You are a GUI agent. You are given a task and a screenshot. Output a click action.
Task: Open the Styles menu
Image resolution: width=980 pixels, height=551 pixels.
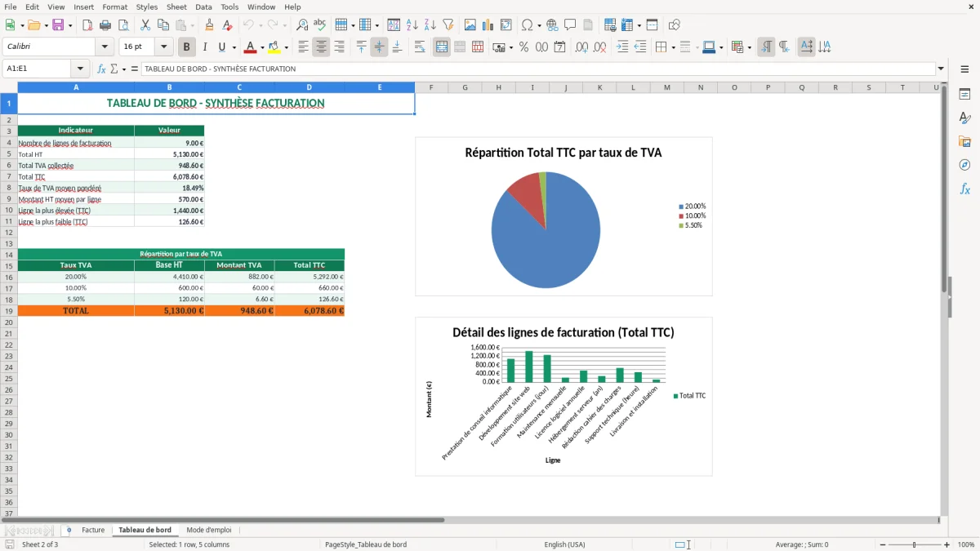(147, 7)
